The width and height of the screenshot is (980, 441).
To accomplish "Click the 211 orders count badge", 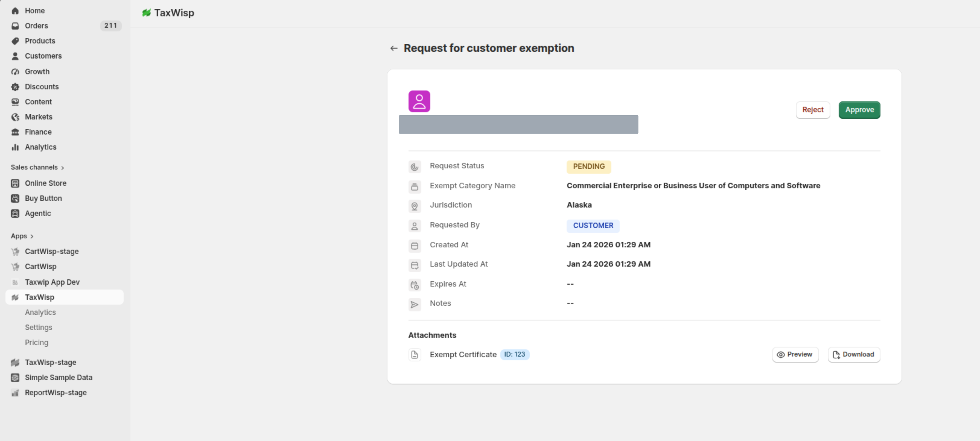I will point(110,25).
